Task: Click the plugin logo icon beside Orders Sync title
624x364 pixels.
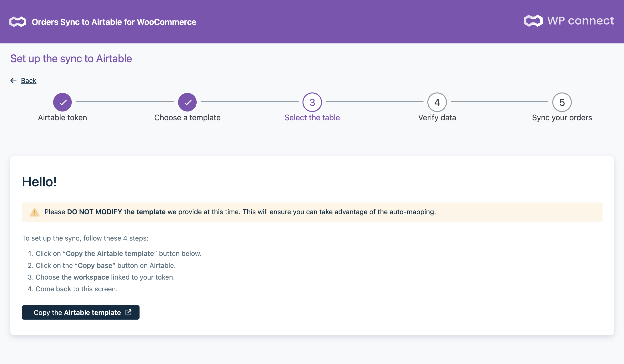Action: 18,22
